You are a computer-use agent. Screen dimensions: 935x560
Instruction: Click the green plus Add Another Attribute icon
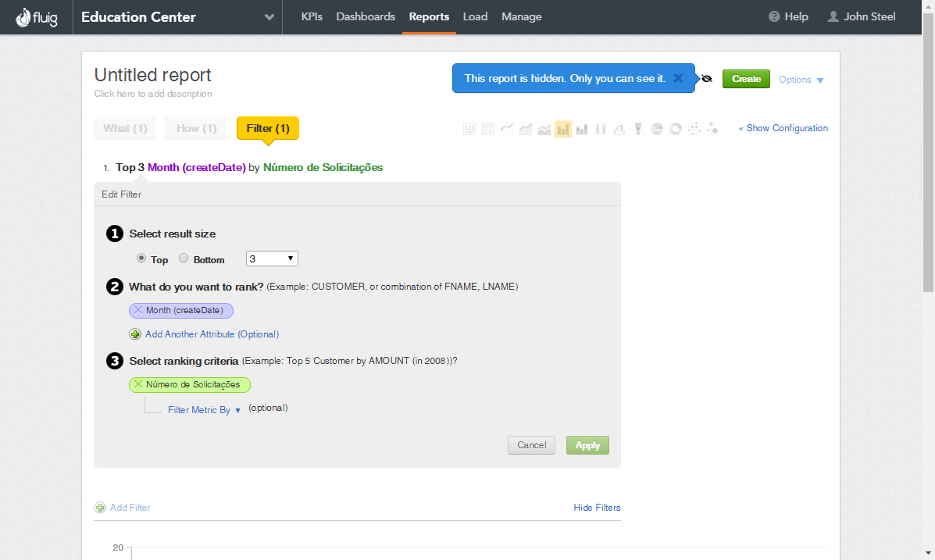[x=134, y=334]
